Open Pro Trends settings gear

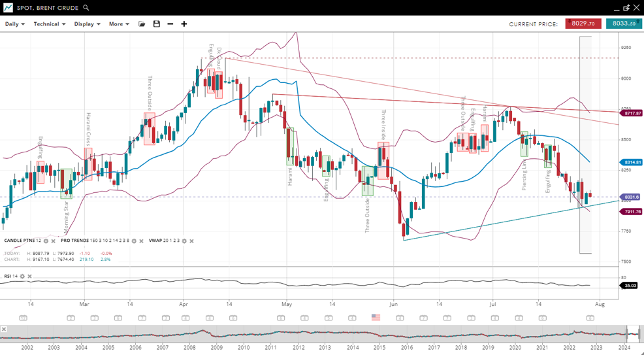coord(134,241)
